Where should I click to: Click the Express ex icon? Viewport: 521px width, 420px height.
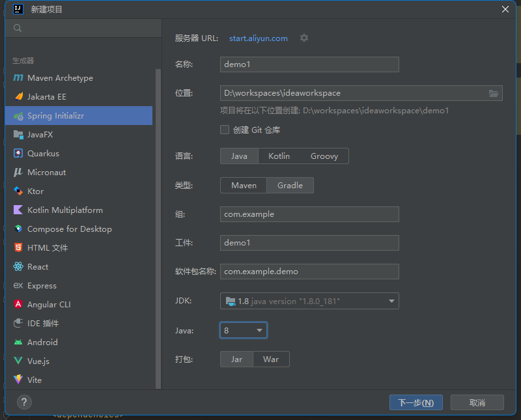18,285
